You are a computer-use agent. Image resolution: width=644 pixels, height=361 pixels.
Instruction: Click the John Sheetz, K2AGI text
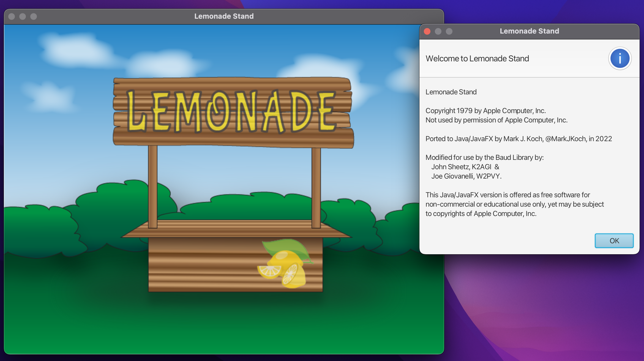coord(461,167)
